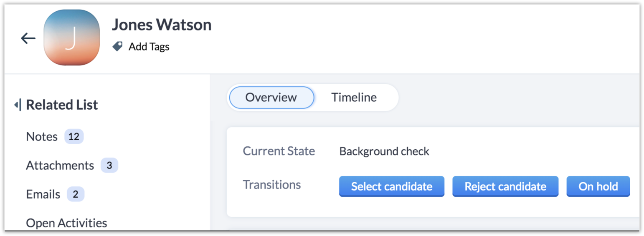Open the Attachments related list
This screenshot has width=644, height=236.
(x=60, y=166)
